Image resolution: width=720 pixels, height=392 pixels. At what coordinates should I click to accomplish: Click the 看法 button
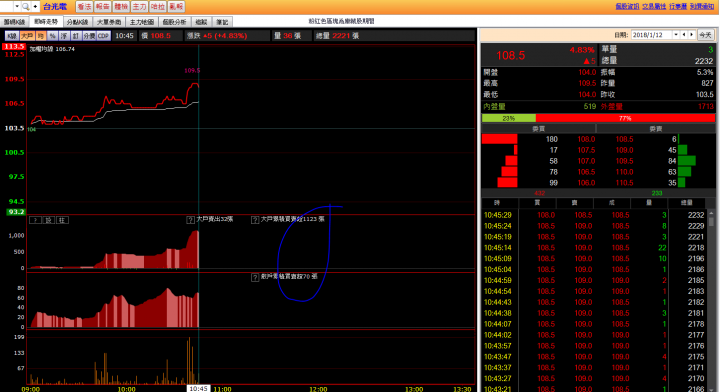84,6
